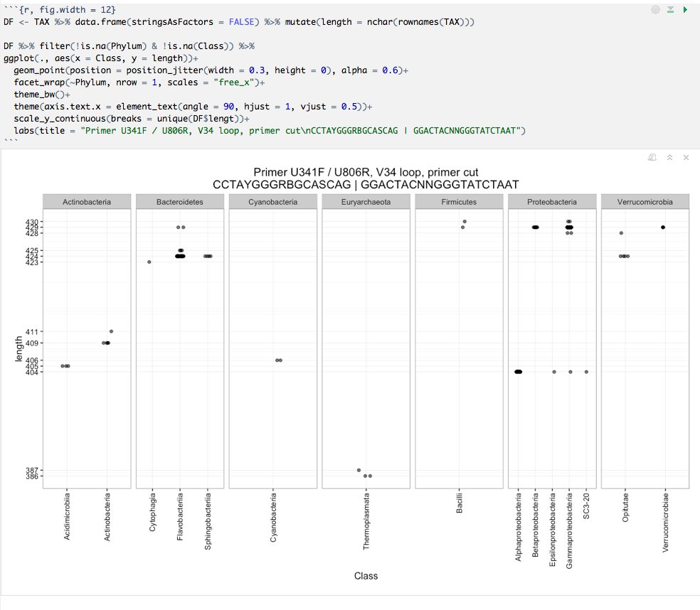The height and width of the screenshot is (610, 700).
Task: Click the Thermoplasmata x-axis label
Action: 366,521
